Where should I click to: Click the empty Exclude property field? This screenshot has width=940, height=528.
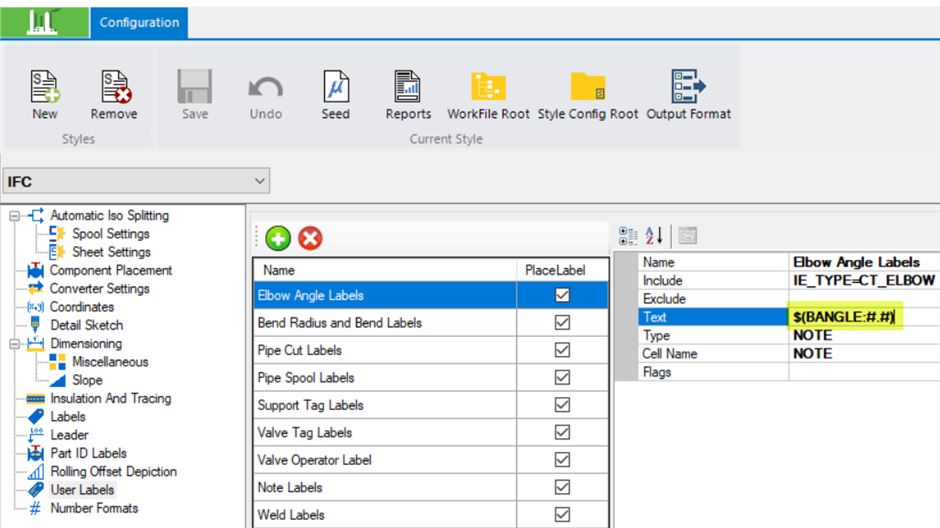point(864,298)
